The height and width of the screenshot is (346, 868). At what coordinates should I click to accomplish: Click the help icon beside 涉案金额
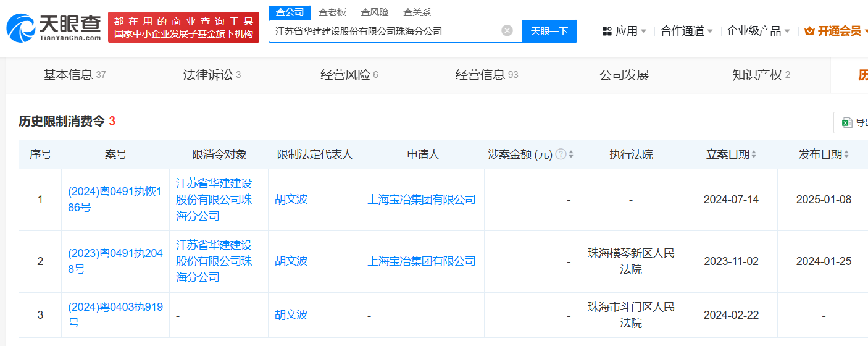pos(561,154)
